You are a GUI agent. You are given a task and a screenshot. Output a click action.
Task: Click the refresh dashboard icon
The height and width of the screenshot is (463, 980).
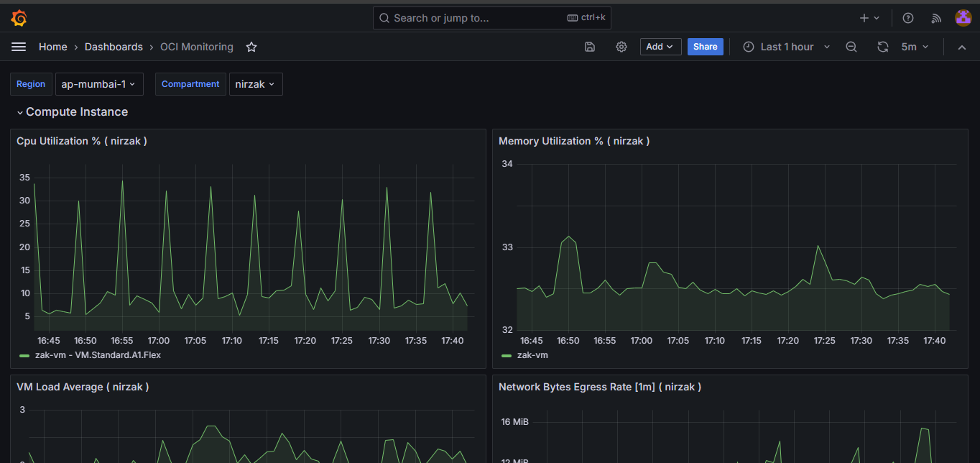click(883, 47)
